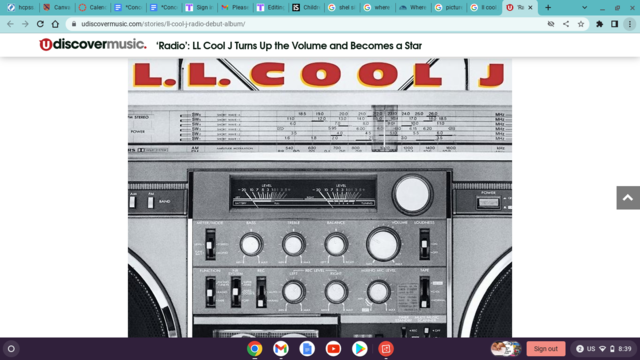View site information lock icon
Image resolution: width=640 pixels, height=360 pixels.
point(74,24)
